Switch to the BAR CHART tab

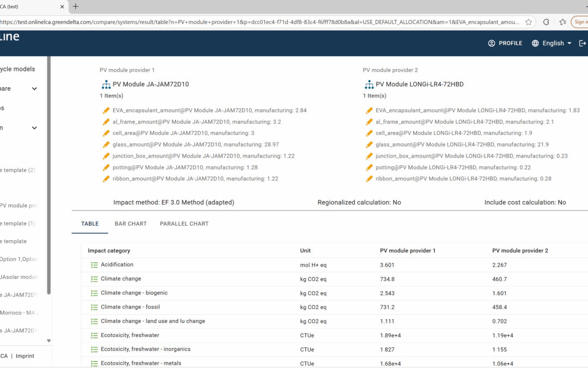[x=131, y=224]
